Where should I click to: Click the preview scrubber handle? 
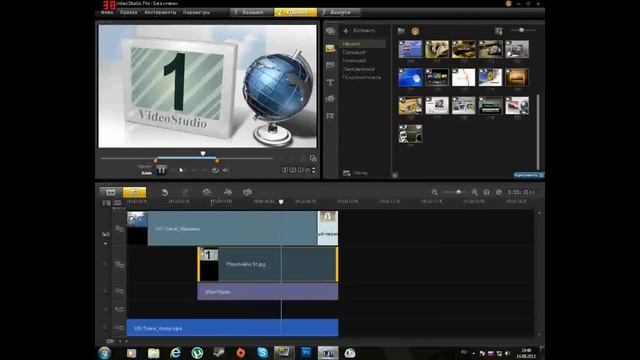[203, 154]
